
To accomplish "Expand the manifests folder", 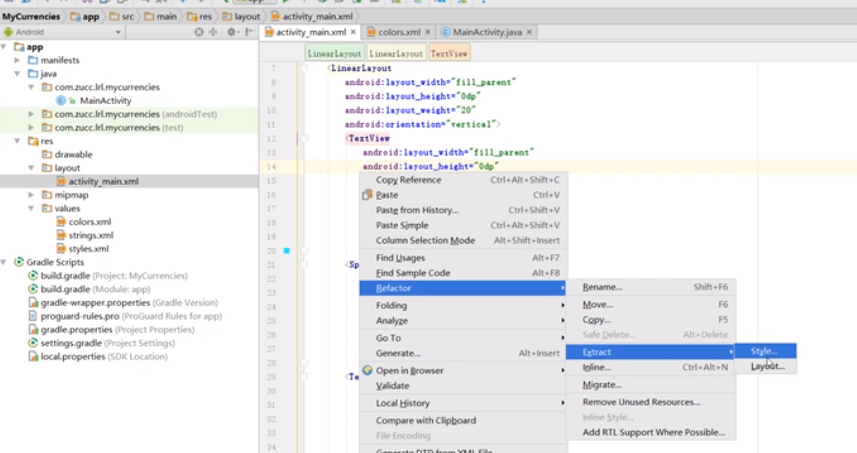I will coord(18,60).
